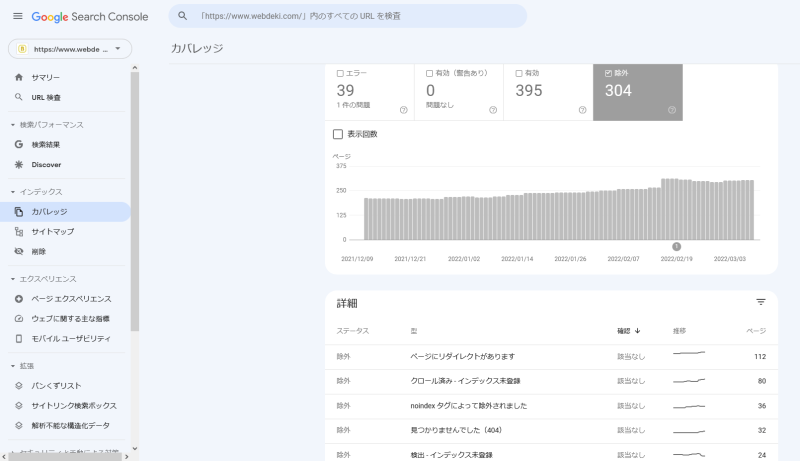Collapse the エクスペリエンス section

pyautogui.click(x=12, y=279)
